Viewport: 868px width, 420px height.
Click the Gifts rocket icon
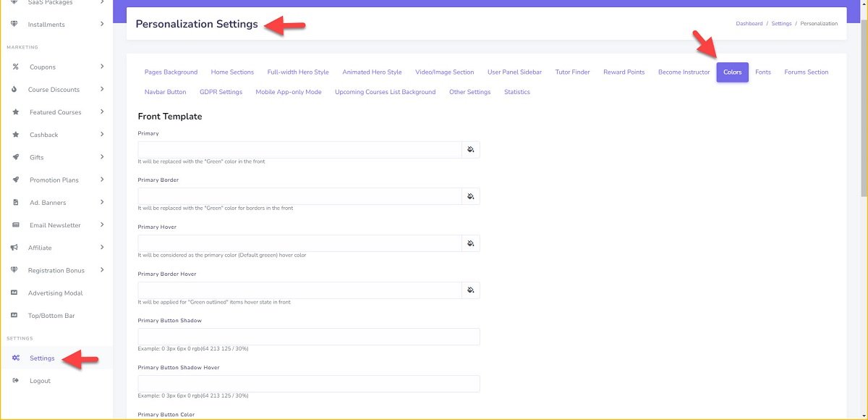pyautogui.click(x=15, y=157)
